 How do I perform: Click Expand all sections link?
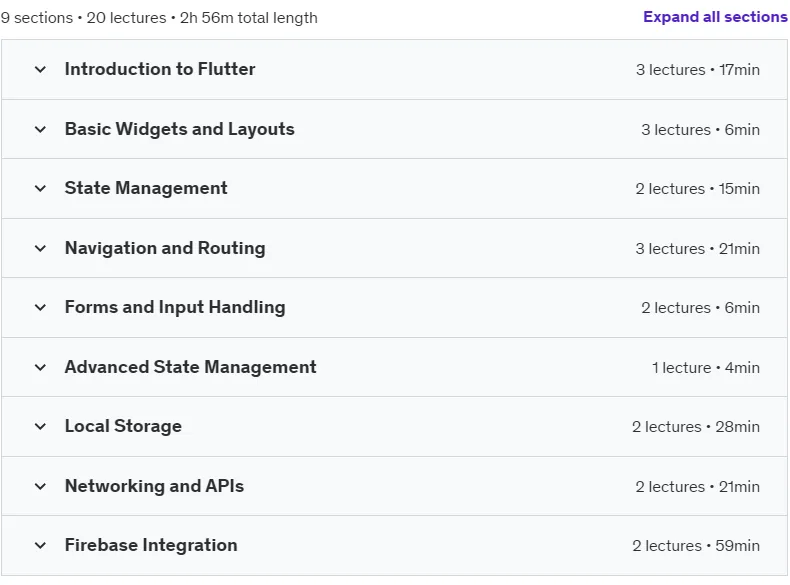[x=715, y=17]
